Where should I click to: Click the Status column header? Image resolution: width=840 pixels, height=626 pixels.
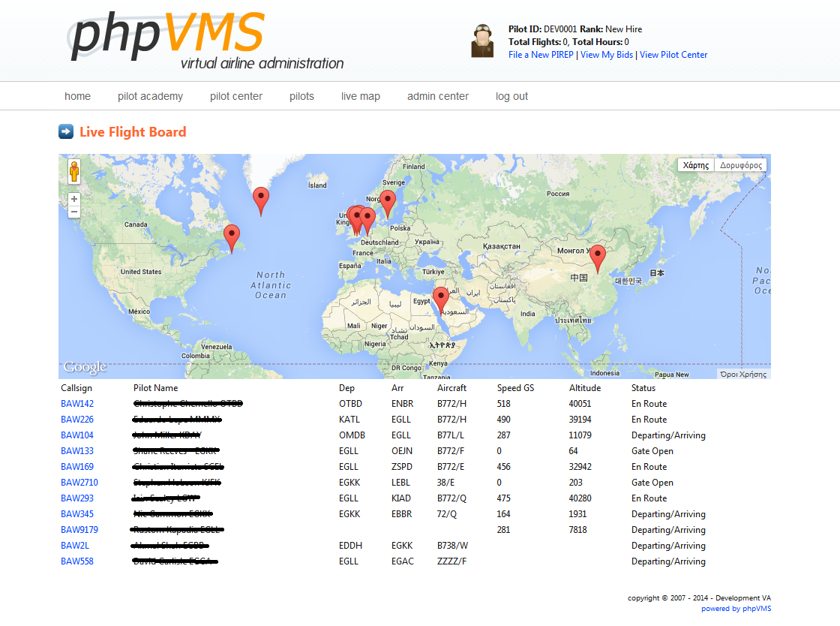click(643, 388)
